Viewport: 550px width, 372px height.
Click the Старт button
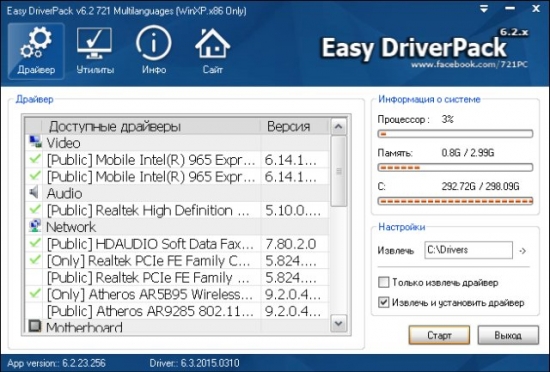click(x=439, y=335)
